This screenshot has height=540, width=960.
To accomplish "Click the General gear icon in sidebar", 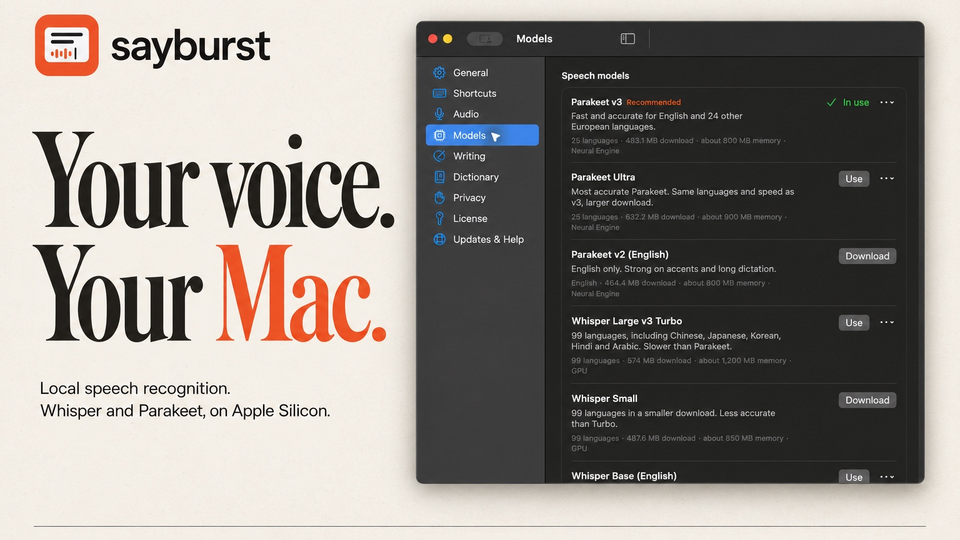I will coord(439,73).
